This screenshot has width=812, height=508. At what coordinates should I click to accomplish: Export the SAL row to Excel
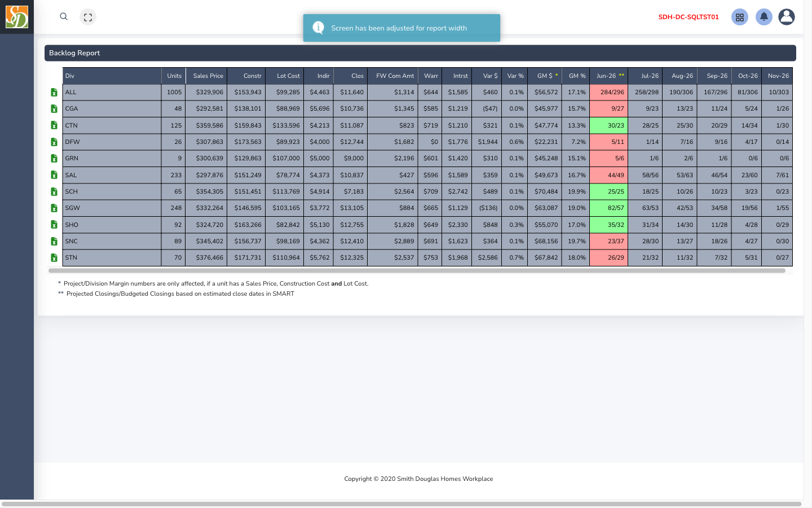[x=54, y=175]
